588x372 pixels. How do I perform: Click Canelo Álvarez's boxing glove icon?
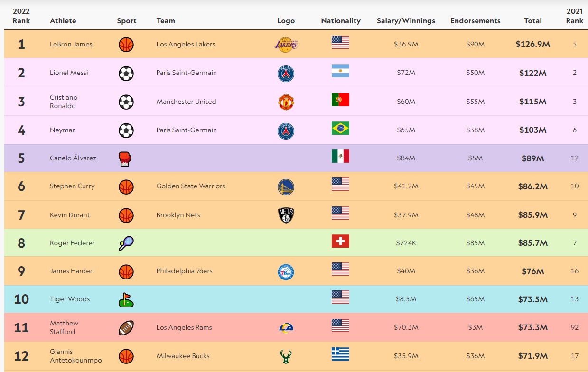click(124, 159)
